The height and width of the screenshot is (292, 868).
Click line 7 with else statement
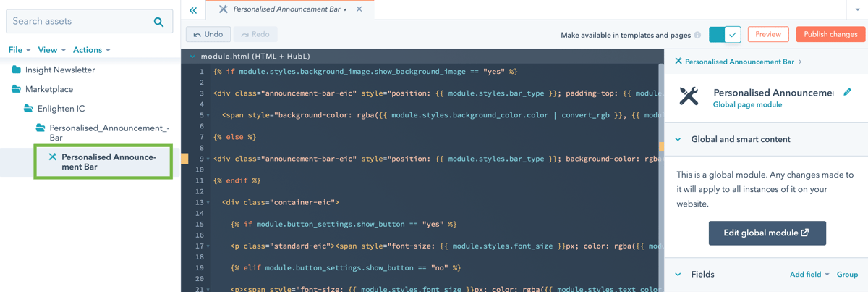click(235, 137)
